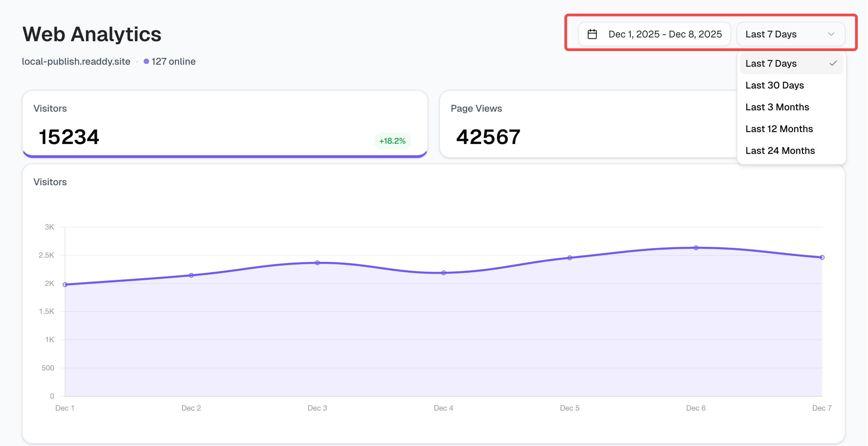Select the Visitors metric card
Screen dimensions: 868x446
click(225, 124)
